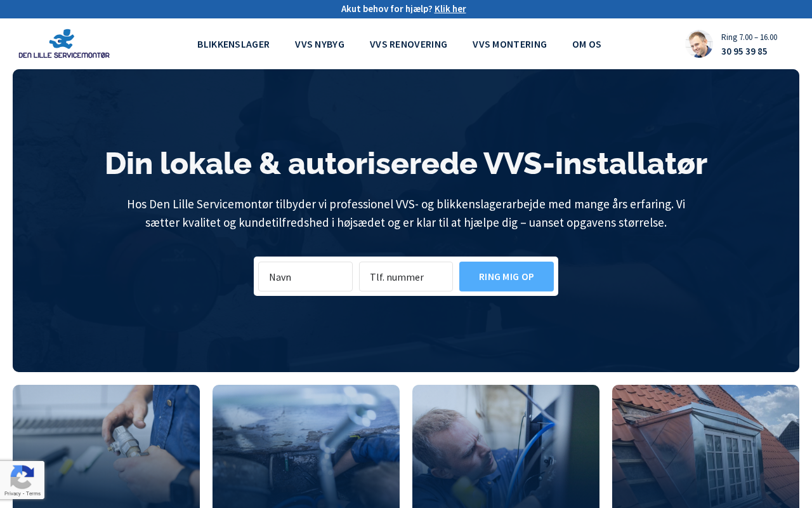The width and height of the screenshot is (812, 508).
Task: Focus the Navn input field
Action: tap(305, 276)
